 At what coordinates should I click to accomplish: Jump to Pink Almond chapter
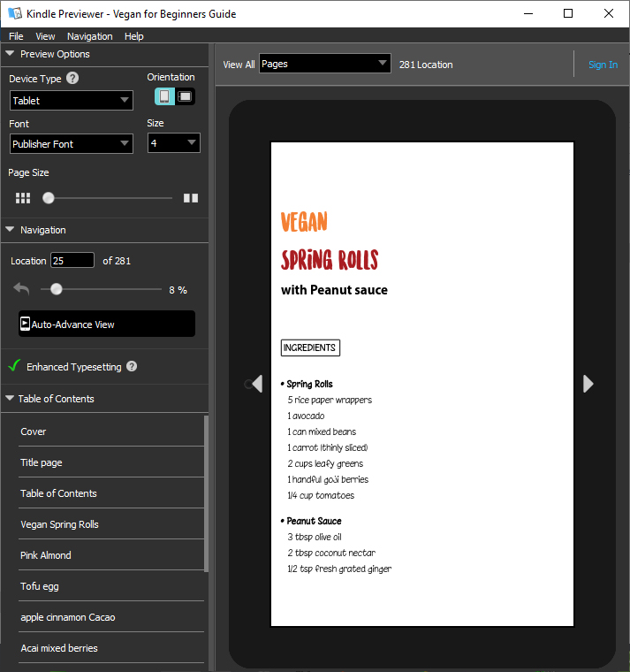pos(111,555)
